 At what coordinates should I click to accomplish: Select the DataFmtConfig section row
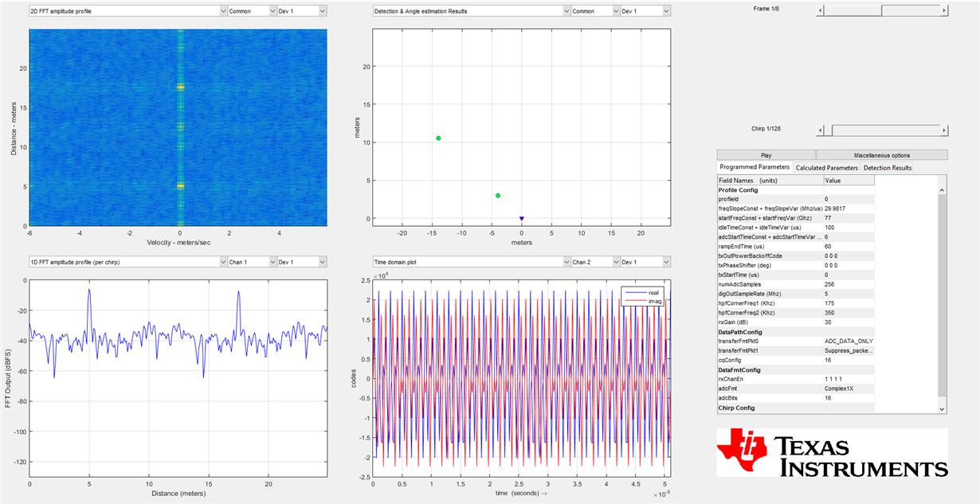(x=796, y=369)
